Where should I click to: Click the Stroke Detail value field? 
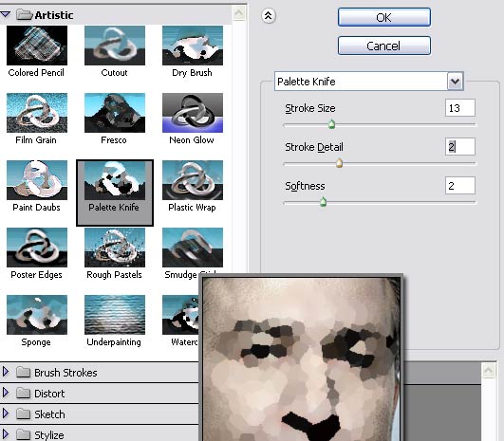coord(460,147)
